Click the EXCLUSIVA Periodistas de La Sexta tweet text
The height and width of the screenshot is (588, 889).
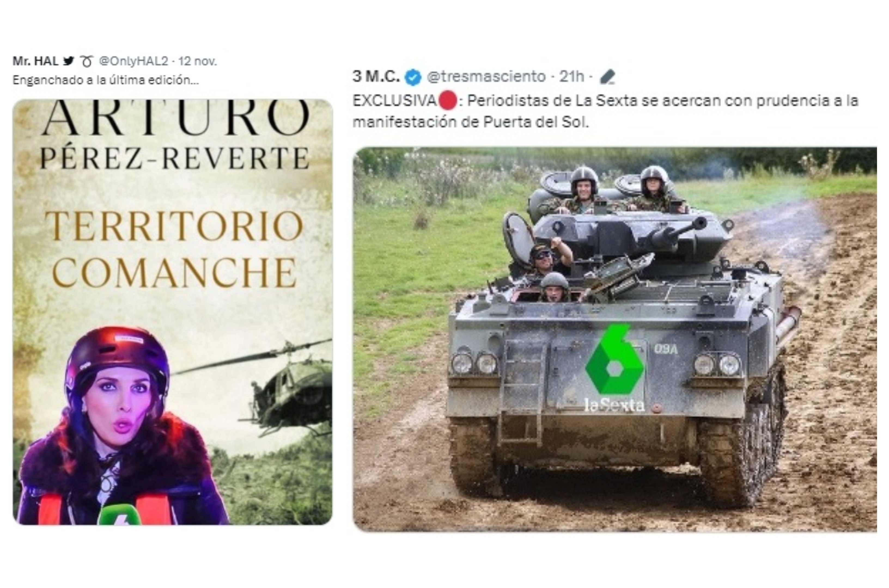coord(605,111)
